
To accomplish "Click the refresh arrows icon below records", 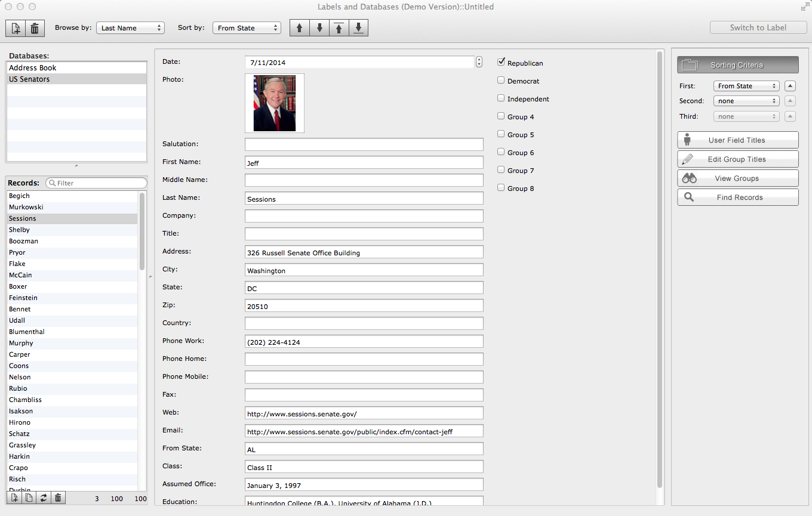I will tap(43, 498).
